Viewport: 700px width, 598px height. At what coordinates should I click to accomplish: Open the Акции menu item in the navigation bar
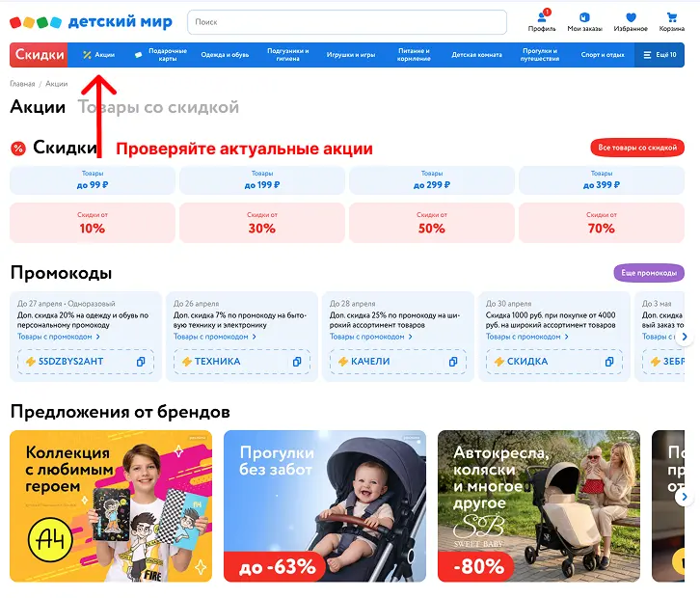(99, 55)
